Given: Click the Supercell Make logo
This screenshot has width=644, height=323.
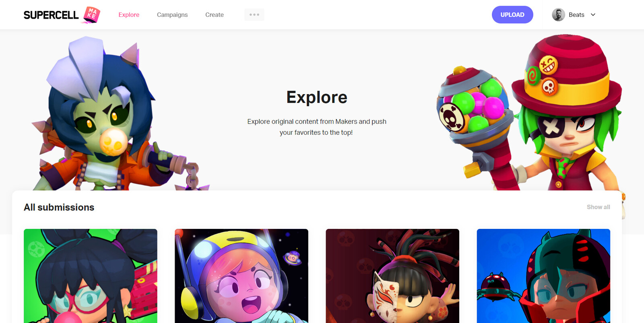Looking at the screenshot, I should [x=62, y=15].
